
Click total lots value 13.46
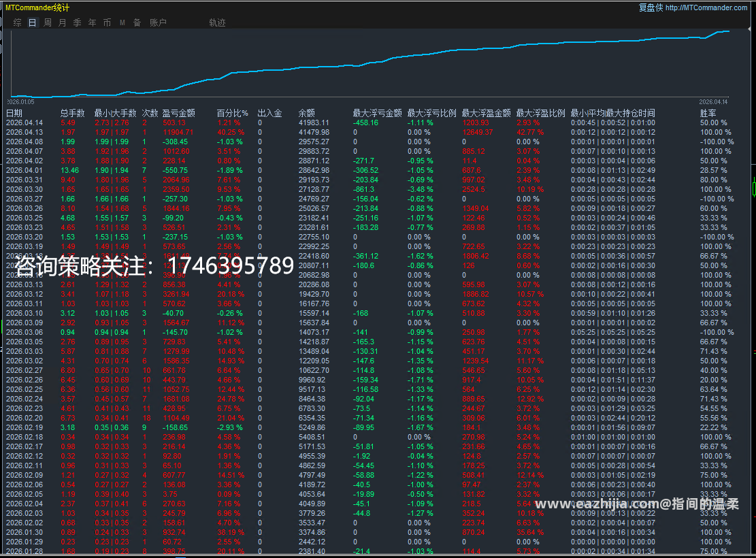[x=69, y=170]
